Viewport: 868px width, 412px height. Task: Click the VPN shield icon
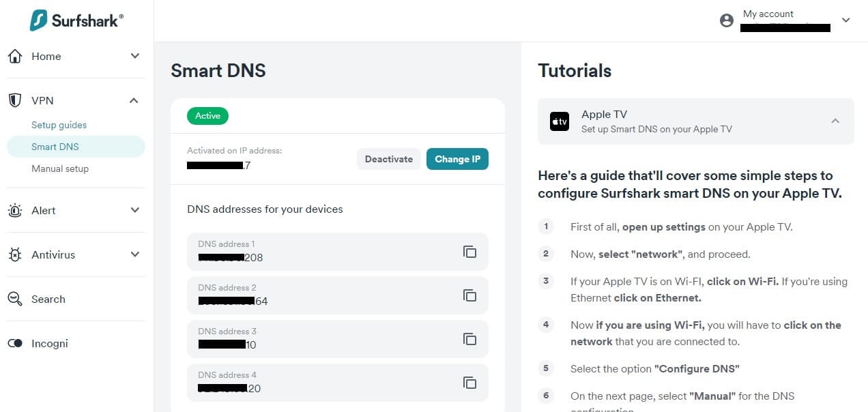pos(15,100)
